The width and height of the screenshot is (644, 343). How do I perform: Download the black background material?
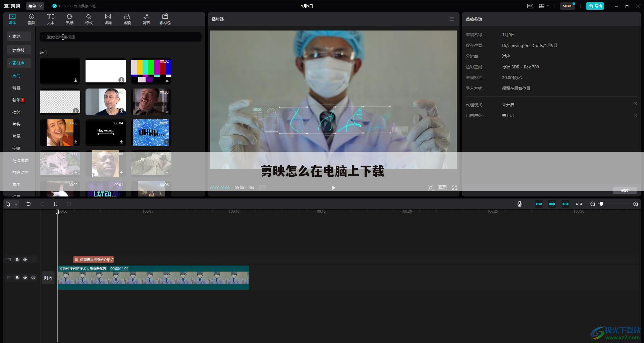pos(76,80)
